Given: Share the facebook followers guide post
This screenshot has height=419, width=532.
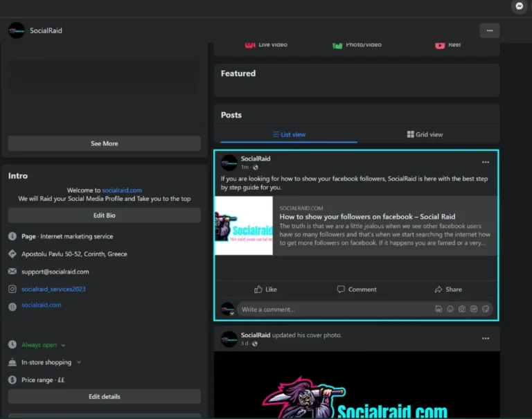Looking at the screenshot, I should pos(448,289).
